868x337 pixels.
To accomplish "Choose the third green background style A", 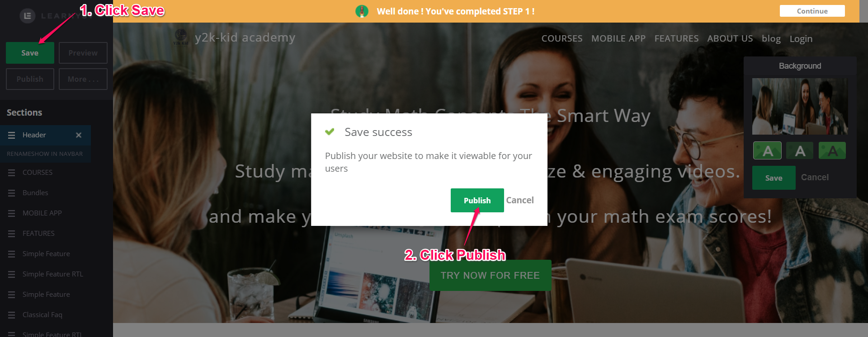I will tap(832, 150).
